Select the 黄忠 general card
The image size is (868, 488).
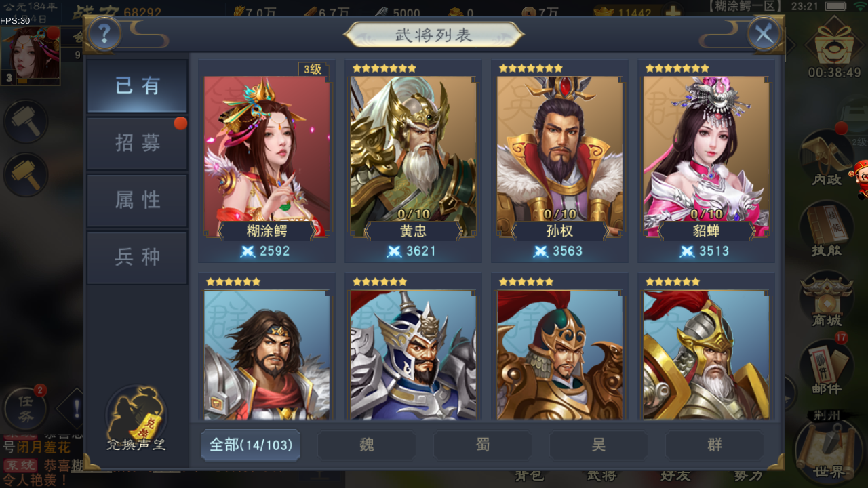414,161
